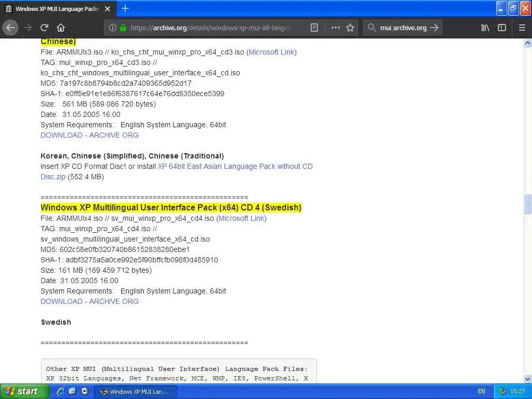The height and width of the screenshot is (399, 532).
Task: Open XP 64bit East Asian Language Pack link
Action: (235, 167)
